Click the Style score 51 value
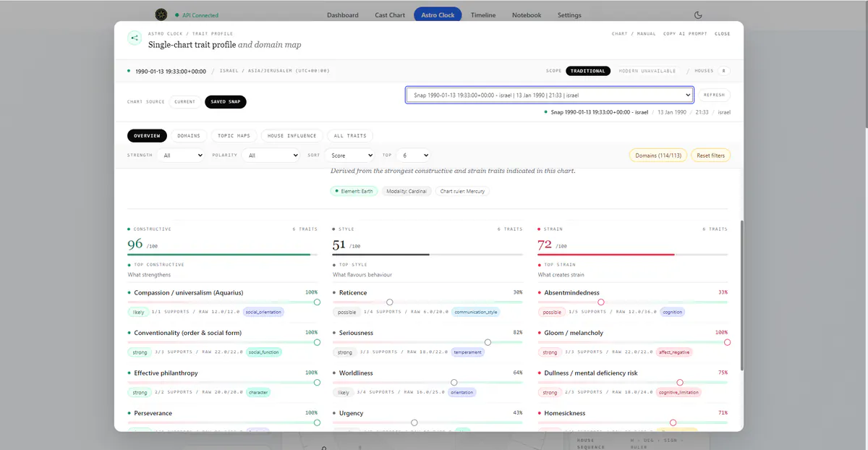 [339, 245]
